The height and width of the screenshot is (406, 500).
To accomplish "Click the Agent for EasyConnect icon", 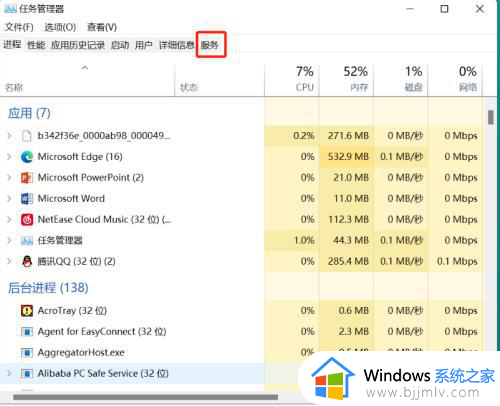I will pos(27,332).
